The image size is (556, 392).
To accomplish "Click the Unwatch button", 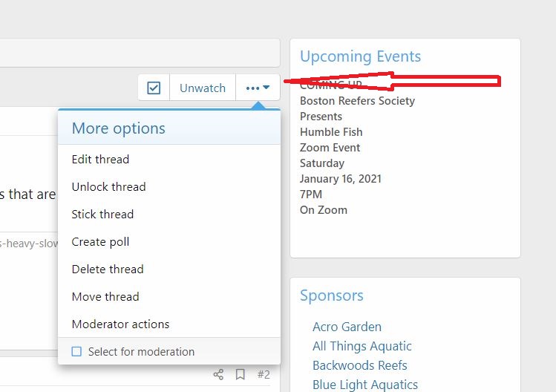I will click(x=203, y=88).
